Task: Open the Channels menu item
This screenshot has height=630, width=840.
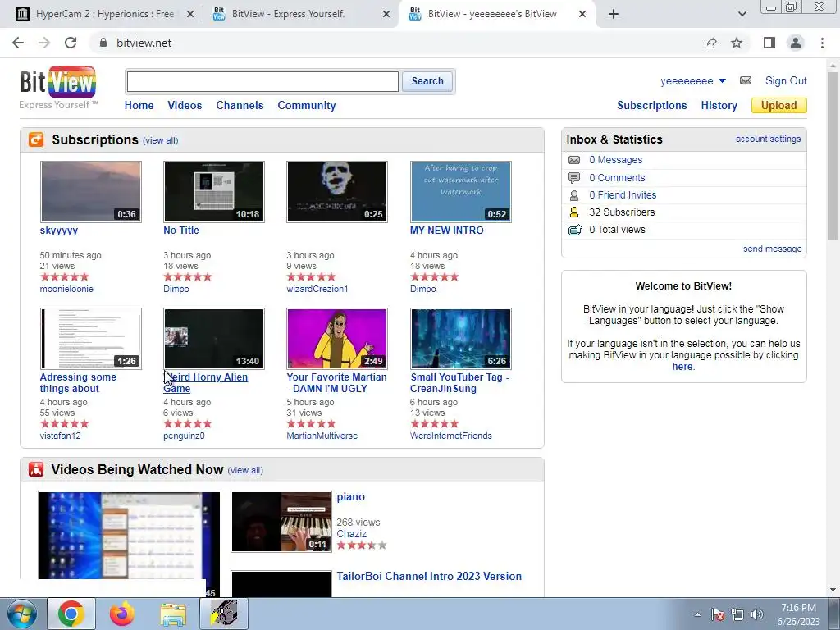Action: pyautogui.click(x=240, y=106)
